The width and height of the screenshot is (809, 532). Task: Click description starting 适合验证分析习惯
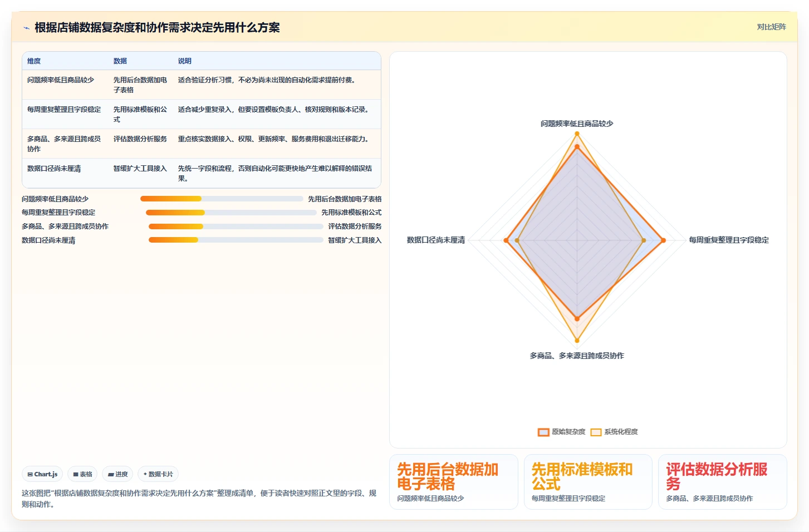[x=267, y=80]
